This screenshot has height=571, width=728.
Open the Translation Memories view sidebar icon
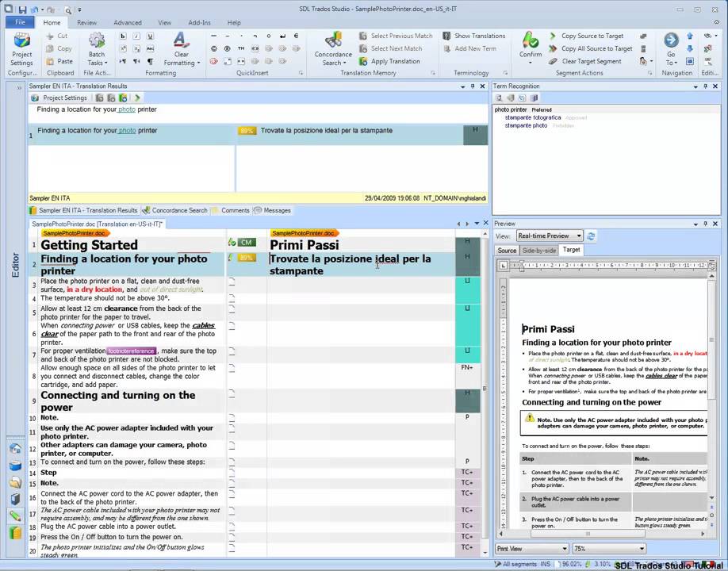click(15, 532)
